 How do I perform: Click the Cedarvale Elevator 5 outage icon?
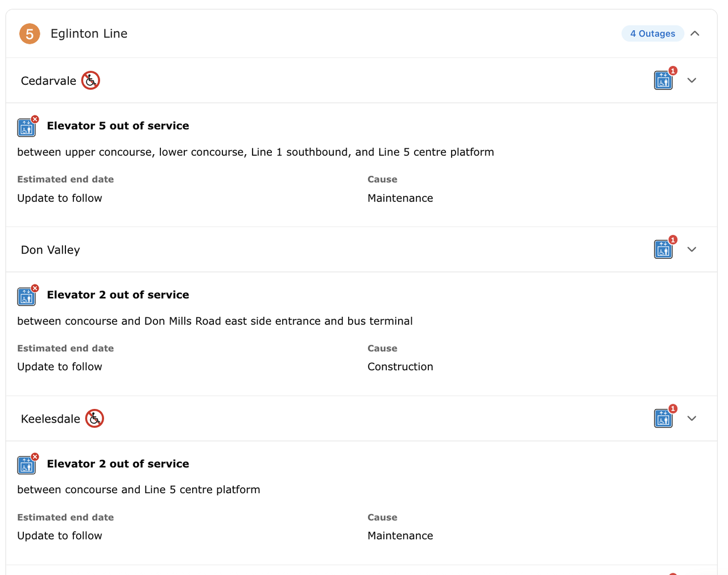click(27, 127)
